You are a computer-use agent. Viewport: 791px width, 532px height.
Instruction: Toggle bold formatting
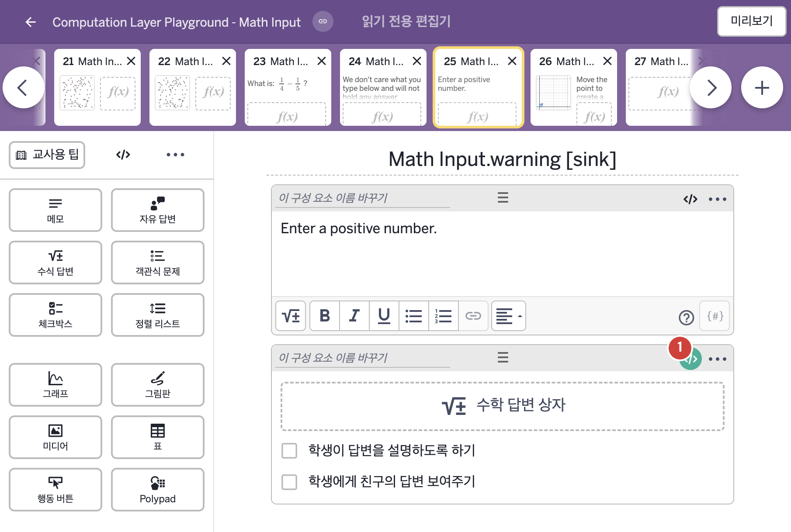click(x=325, y=316)
